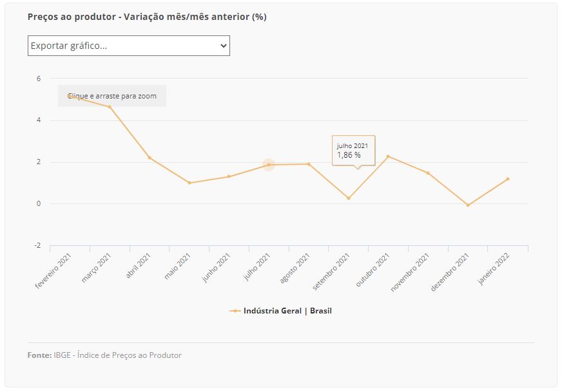Open the Exportar gráfico dropdown

129,46
